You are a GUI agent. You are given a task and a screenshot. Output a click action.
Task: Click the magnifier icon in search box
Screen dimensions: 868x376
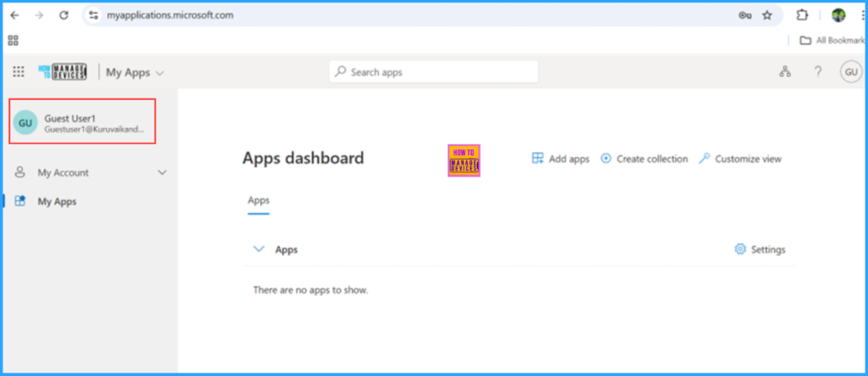click(341, 72)
